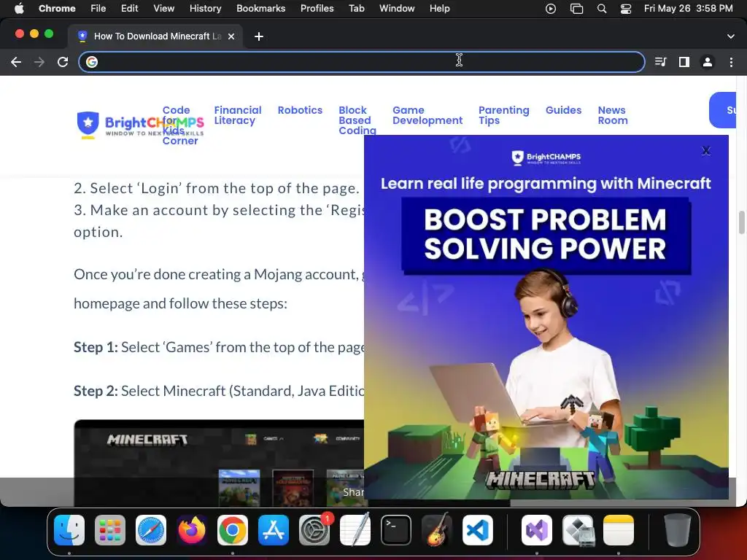The image size is (747, 560).
Task: Open Parenting Tips nav link
Action: click(x=503, y=115)
